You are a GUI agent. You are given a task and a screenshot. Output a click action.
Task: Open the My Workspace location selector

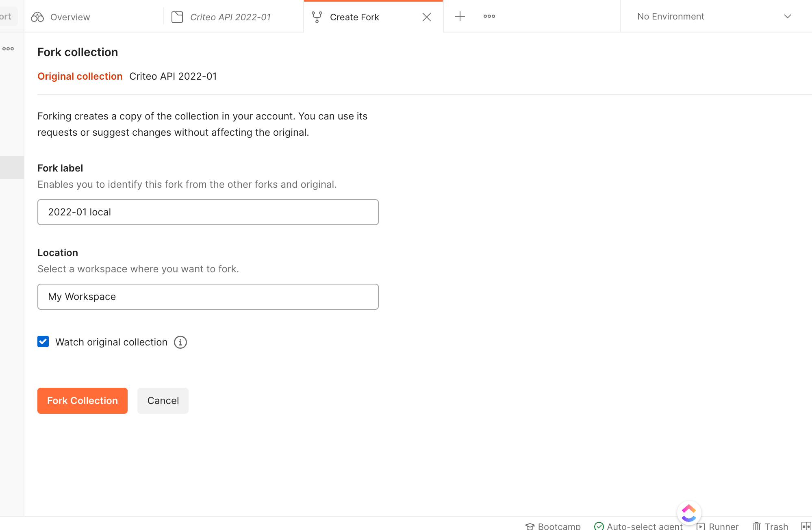(x=208, y=297)
